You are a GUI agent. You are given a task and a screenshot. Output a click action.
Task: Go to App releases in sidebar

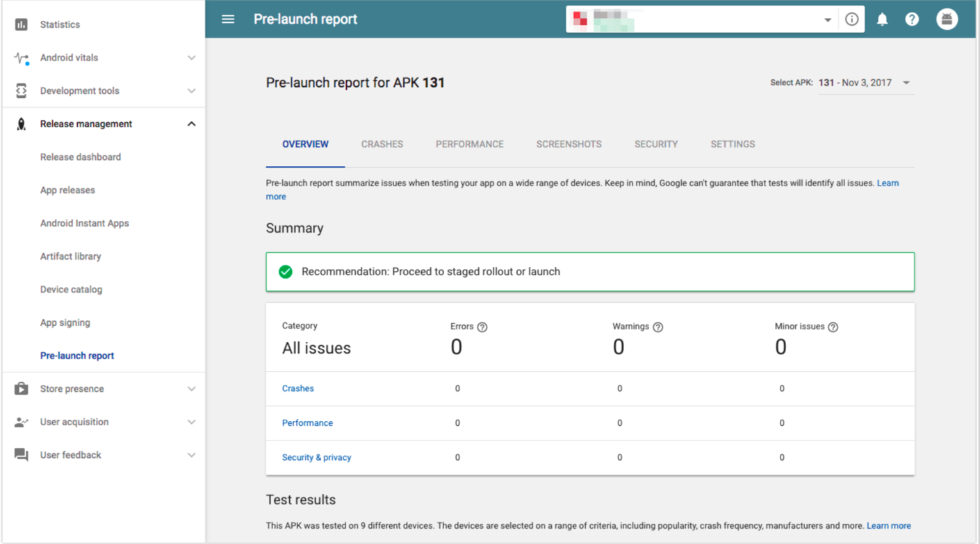coord(67,190)
